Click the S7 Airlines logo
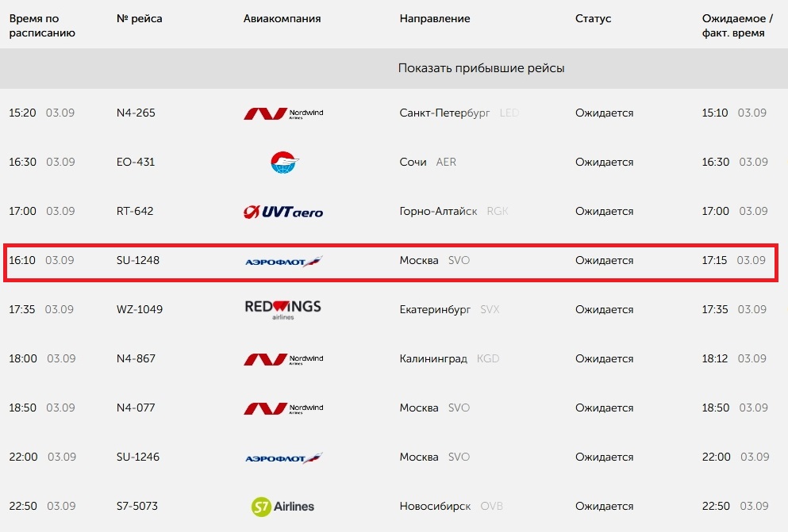The height and width of the screenshot is (532, 788). click(283, 506)
